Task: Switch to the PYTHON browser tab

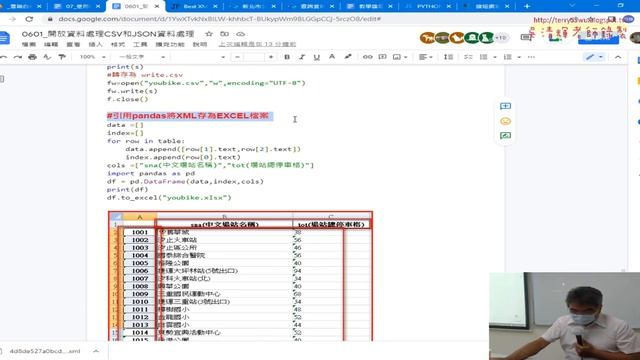Action: coord(429,6)
